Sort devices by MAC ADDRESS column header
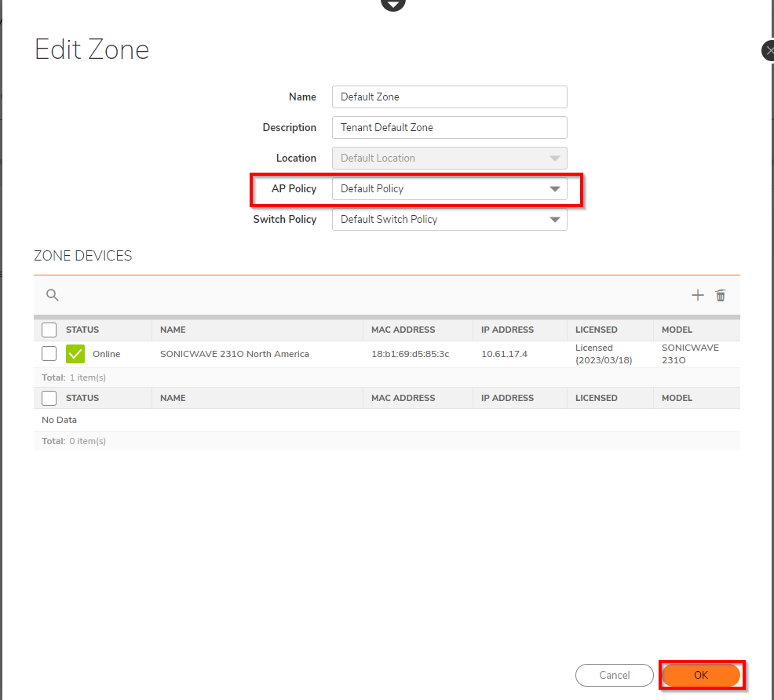The width and height of the screenshot is (774, 700). tap(403, 330)
